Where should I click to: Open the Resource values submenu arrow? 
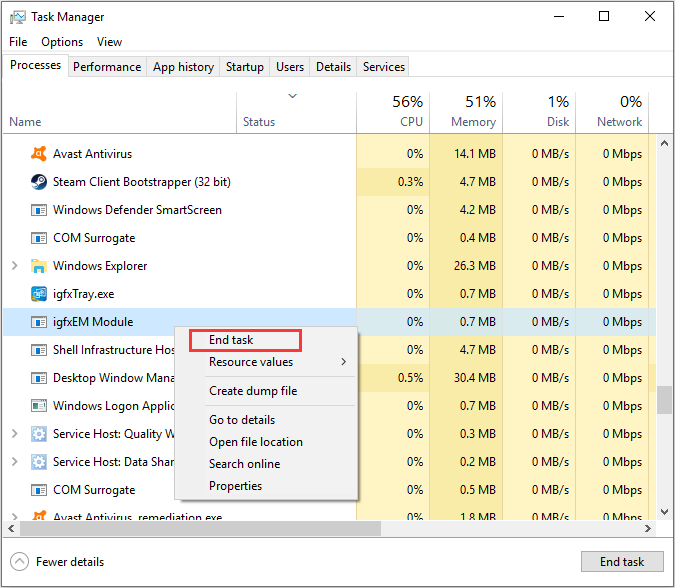344,362
